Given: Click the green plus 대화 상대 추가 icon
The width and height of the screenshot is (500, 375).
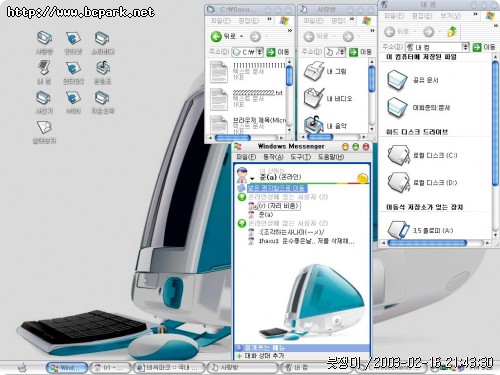Looking at the screenshot, I should pyautogui.click(x=239, y=356).
